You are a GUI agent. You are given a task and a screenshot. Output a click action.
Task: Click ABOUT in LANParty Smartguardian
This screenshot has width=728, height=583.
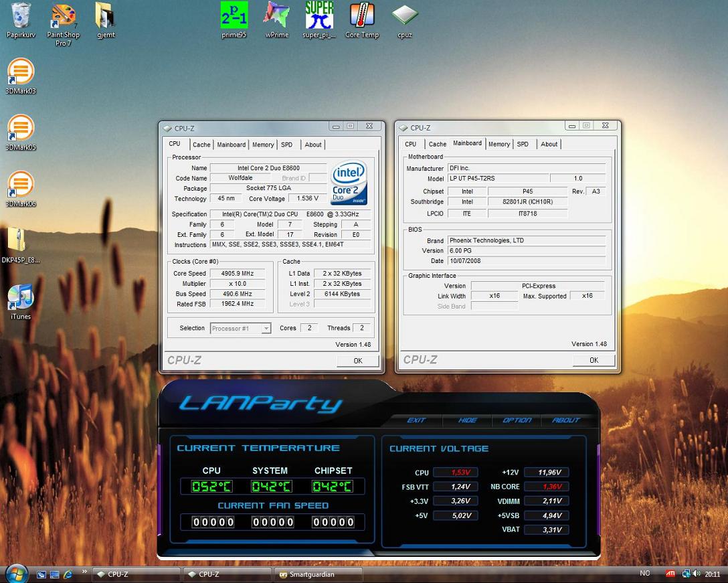pyautogui.click(x=566, y=420)
